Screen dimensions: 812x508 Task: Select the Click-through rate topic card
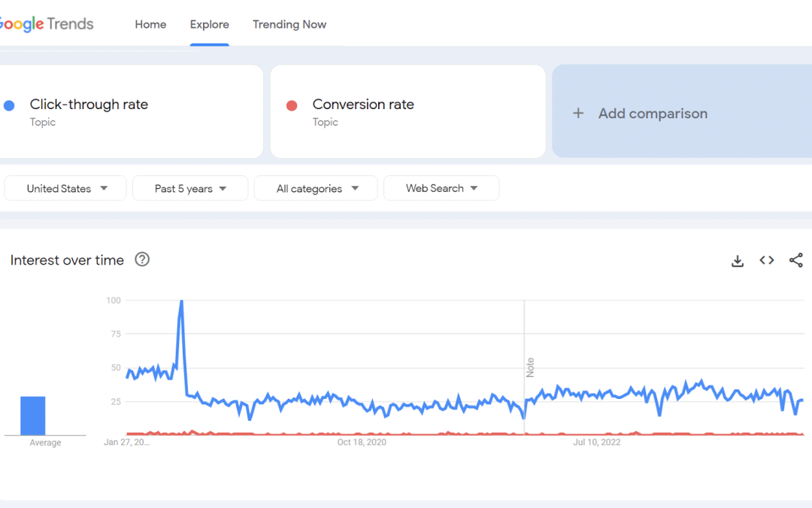click(132, 111)
